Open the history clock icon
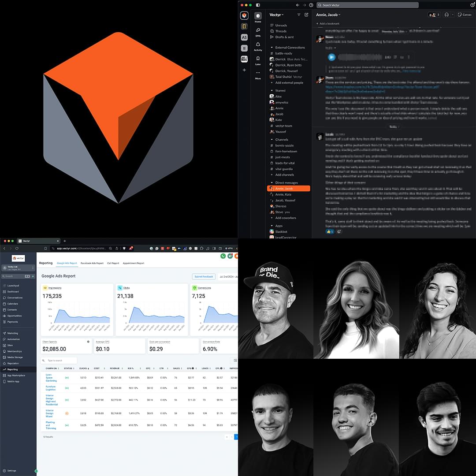 tap(311, 5)
